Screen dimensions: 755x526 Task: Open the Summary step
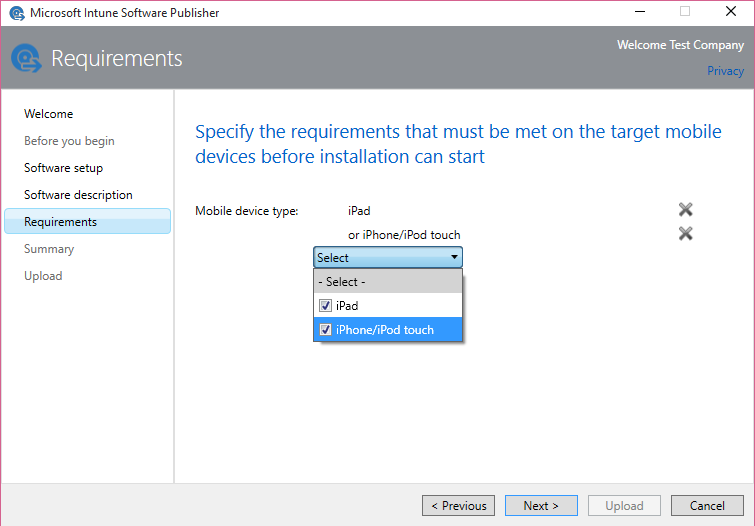pyautogui.click(x=49, y=249)
